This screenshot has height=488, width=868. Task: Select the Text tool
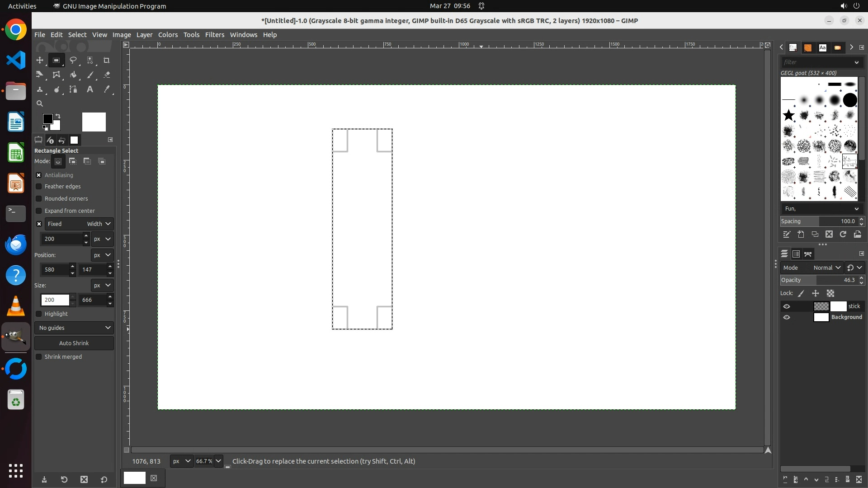pyautogui.click(x=90, y=89)
